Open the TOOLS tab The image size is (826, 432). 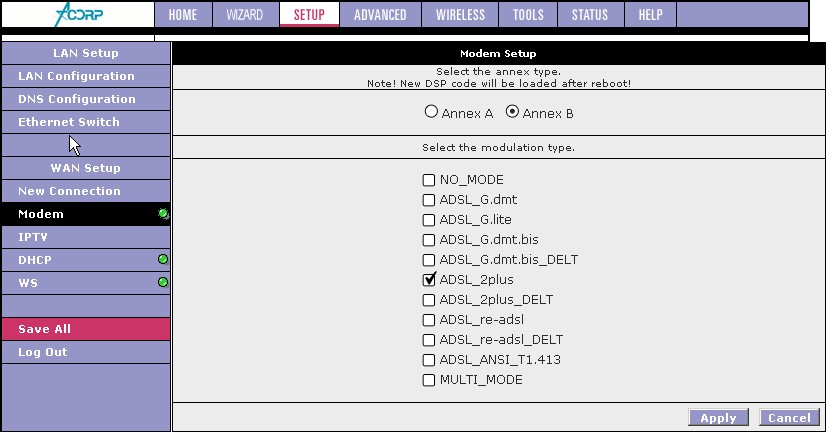528,14
